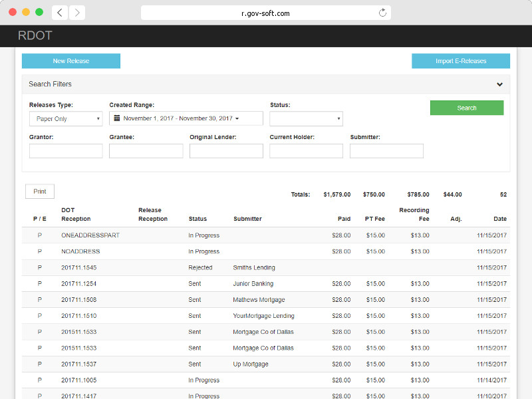Screen dimensions: 532x399
Task: Click the Status column header
Action: click(x=198, y=219)
